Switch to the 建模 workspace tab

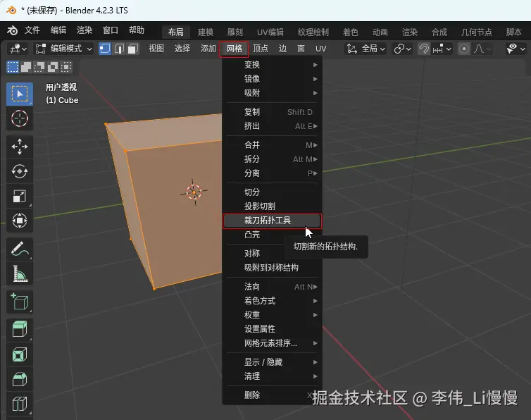tap(206, 32)
